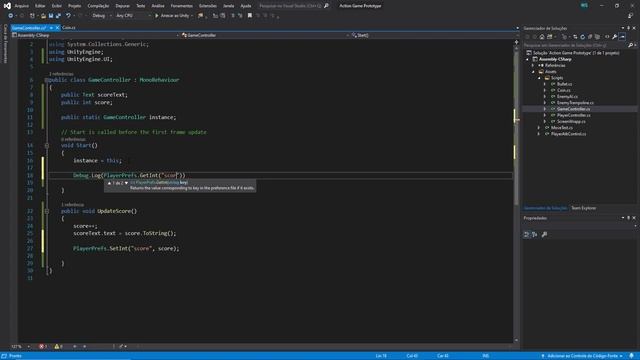
Task: Save the current file with the disk icon
Action: pyautogui.click(x=51, y=16)
